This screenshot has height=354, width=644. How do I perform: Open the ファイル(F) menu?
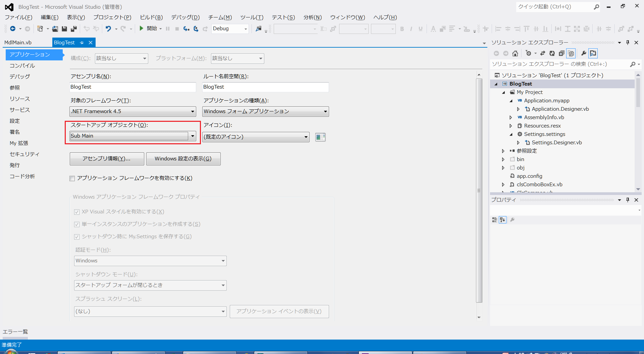click(x=19, y=17)
